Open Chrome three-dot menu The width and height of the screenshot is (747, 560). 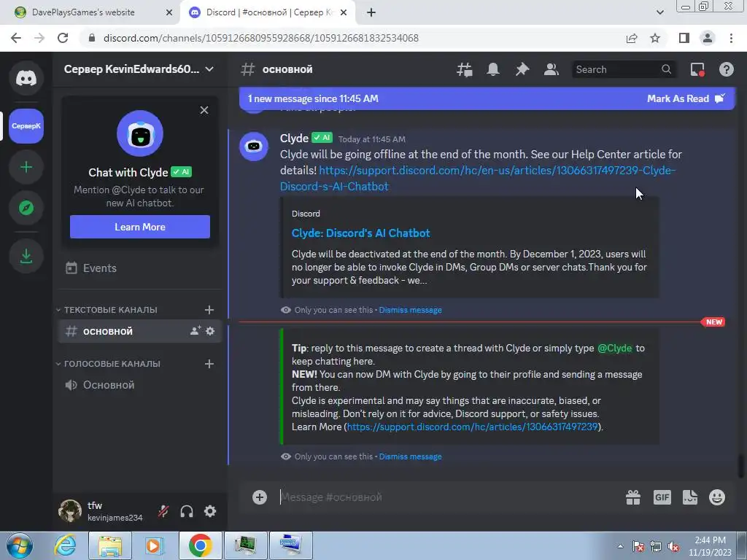[731, 38]
